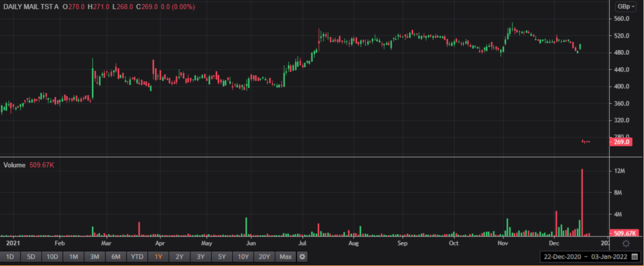Open the axis settings gear icon
The image size is (644, 266).
[x=626, y=243]
